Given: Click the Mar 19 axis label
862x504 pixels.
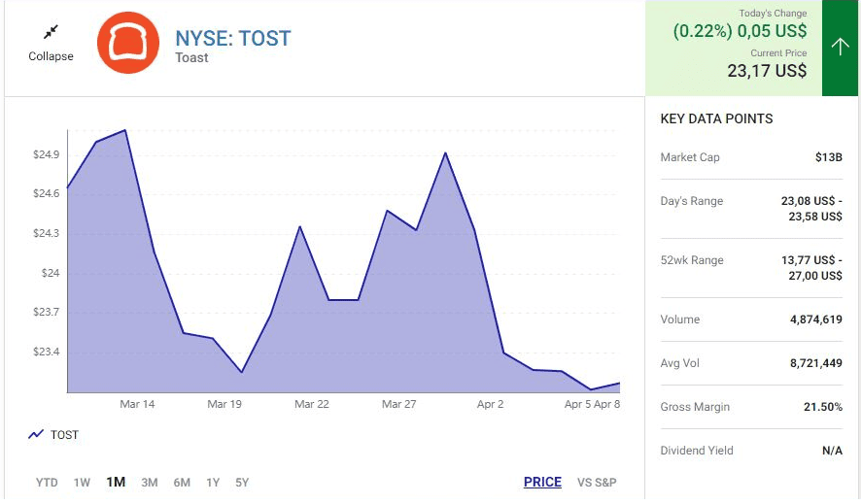Looking at the screenshot, I should pos(224,404).
